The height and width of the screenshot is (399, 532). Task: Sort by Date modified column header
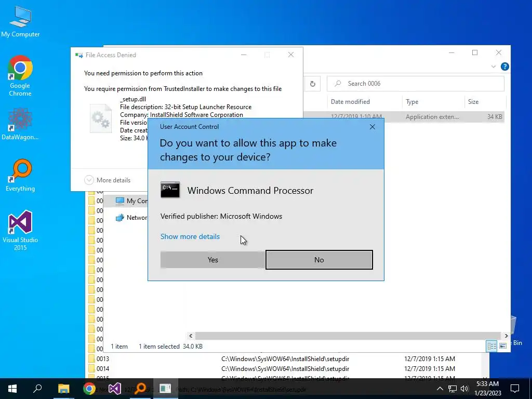click(350, 101)
